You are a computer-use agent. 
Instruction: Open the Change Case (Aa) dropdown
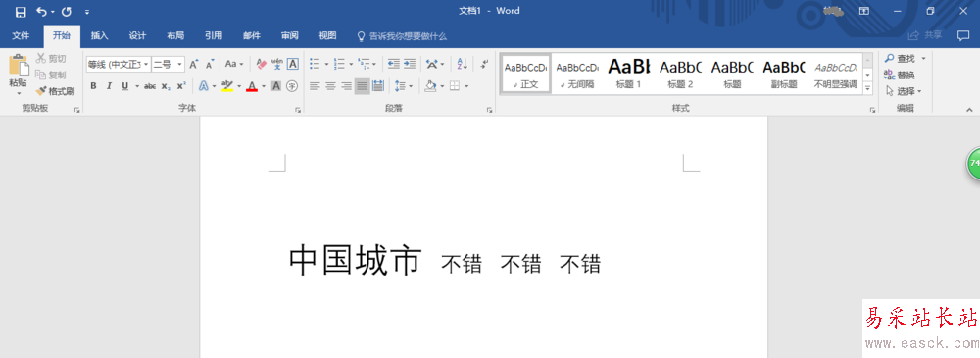point(234,64)
